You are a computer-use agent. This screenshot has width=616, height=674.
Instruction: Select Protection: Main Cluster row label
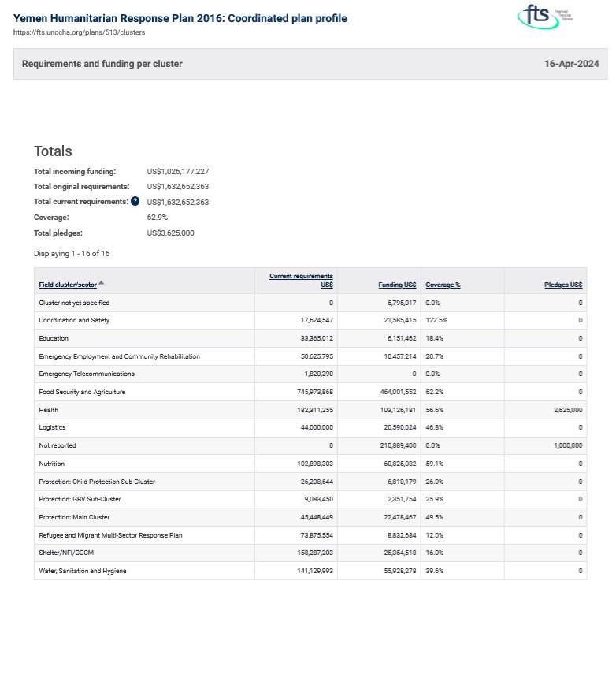tap(74, 518)
